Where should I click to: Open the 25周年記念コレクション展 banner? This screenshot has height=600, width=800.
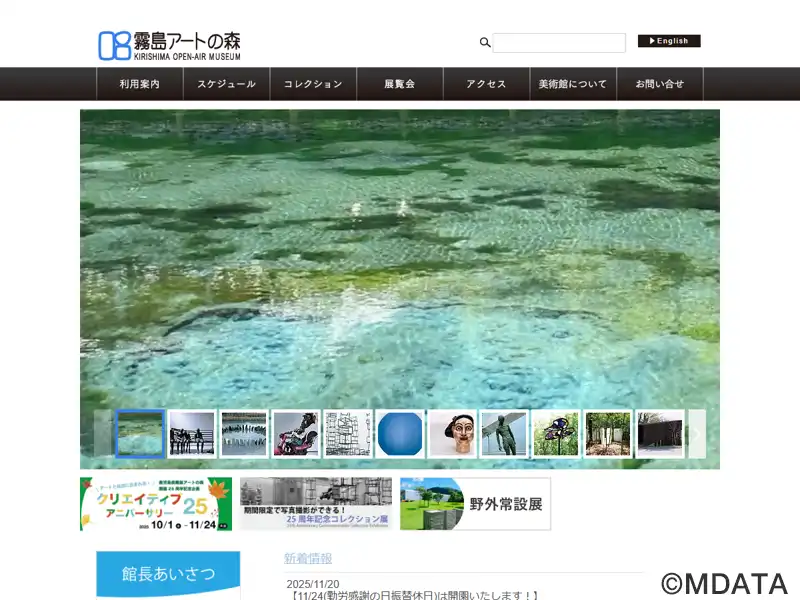click(x=316, y=504)
